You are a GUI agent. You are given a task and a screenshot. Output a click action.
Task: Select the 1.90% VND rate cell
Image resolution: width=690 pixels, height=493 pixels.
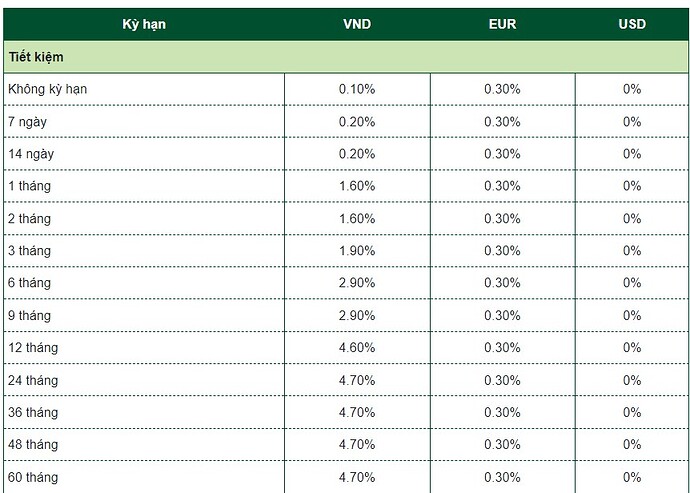(357, 251)
